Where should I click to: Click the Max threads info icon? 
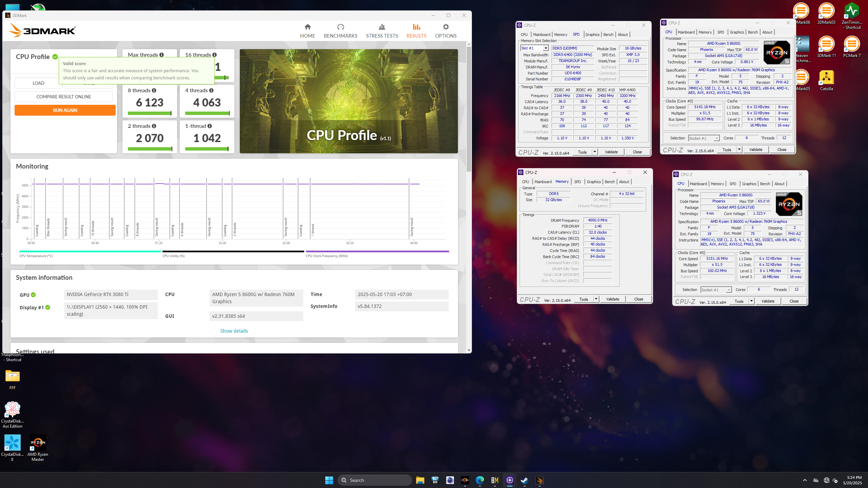point(161,55)
